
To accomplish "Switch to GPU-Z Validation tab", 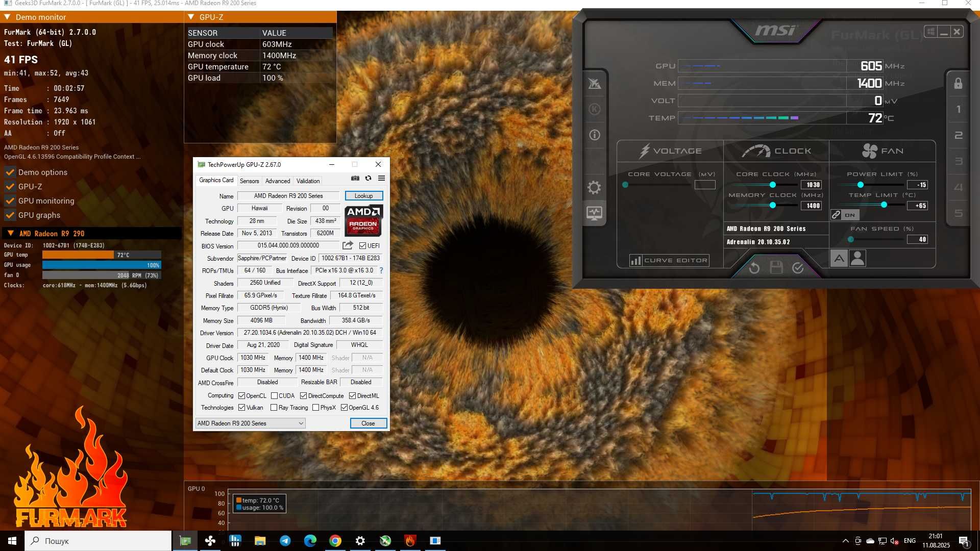I will (x=308, y=181).
